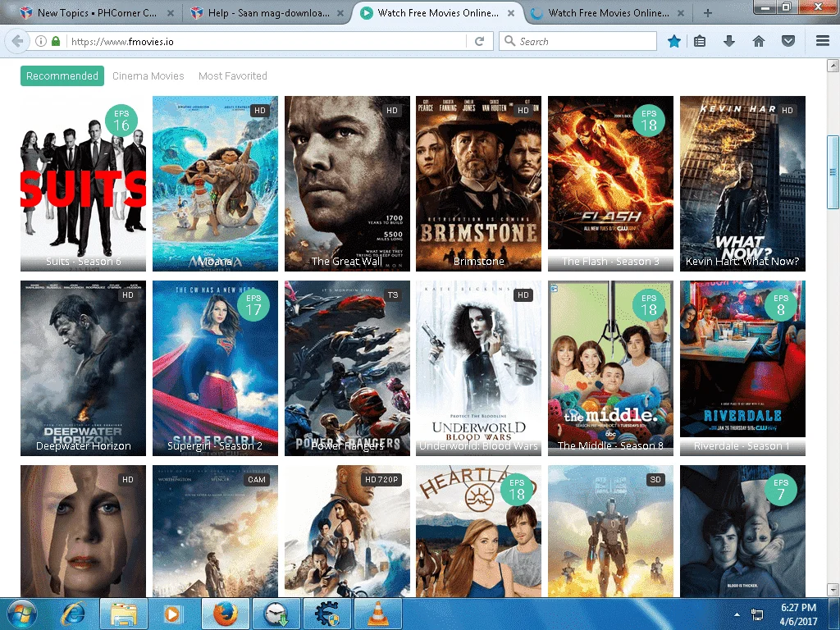Open the Windows Start menu

21,614
